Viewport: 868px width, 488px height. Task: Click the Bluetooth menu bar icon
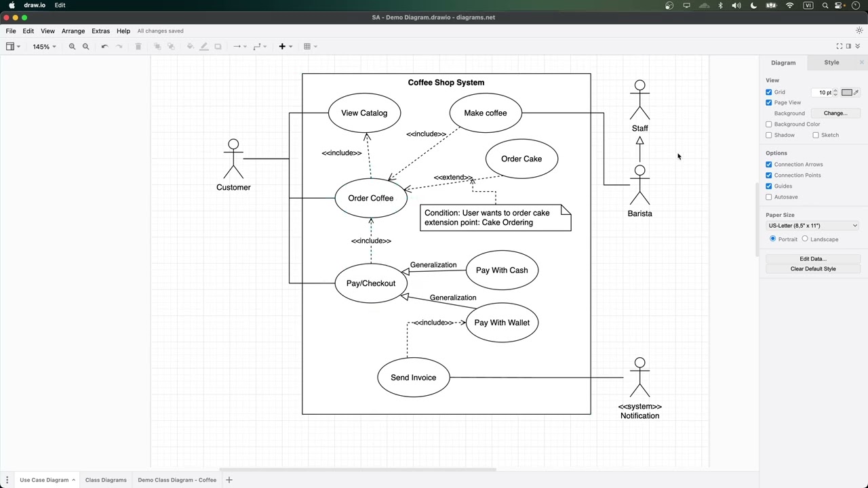coord(720,5)
